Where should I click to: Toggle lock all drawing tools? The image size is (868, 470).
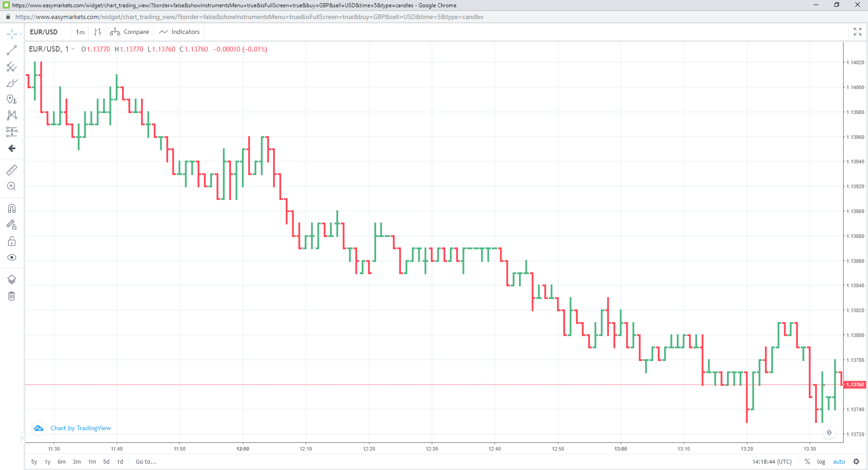[12, 241]
